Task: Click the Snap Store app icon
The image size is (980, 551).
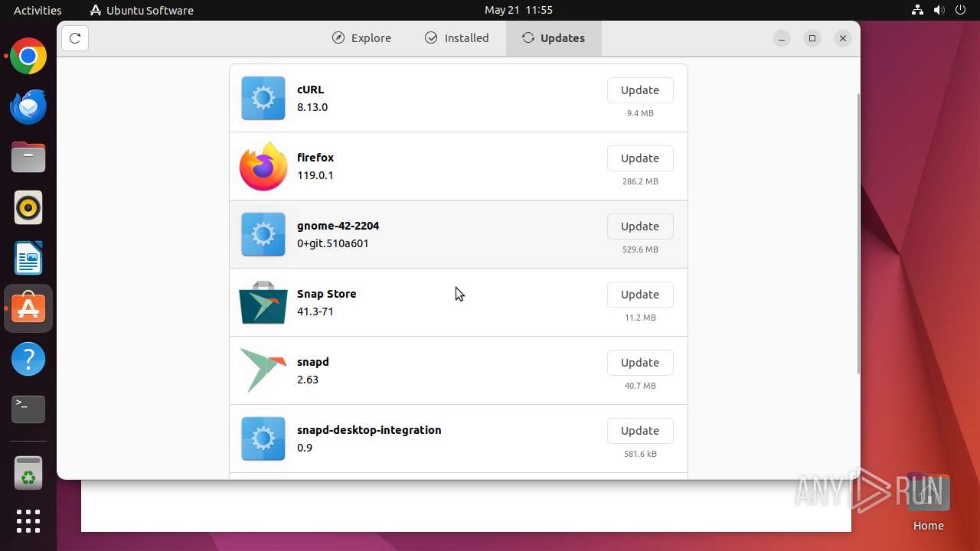Action: [x=263, y=302]
